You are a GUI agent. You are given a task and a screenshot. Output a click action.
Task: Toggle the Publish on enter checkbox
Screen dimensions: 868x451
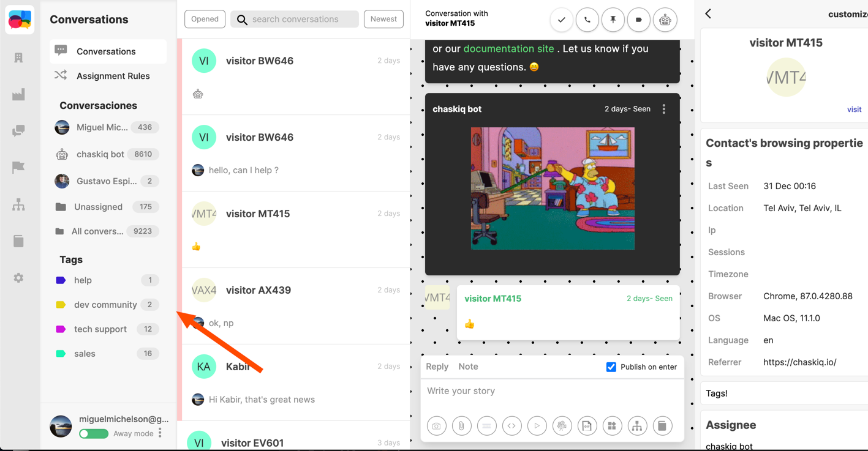click(x=611, y=367)
